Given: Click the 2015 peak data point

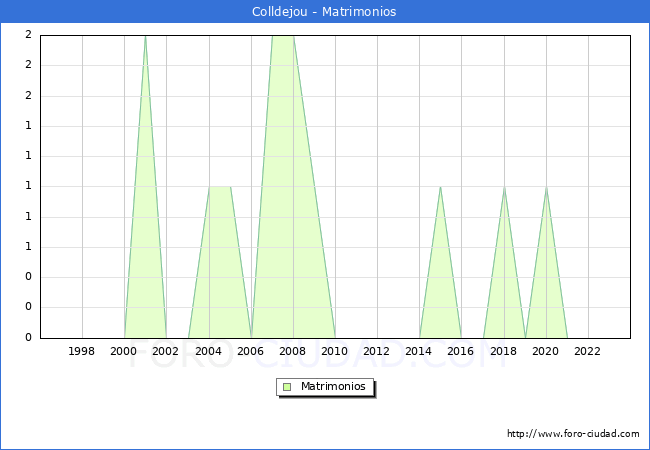Looking at the screenshot, I should (x=440, y=187).
